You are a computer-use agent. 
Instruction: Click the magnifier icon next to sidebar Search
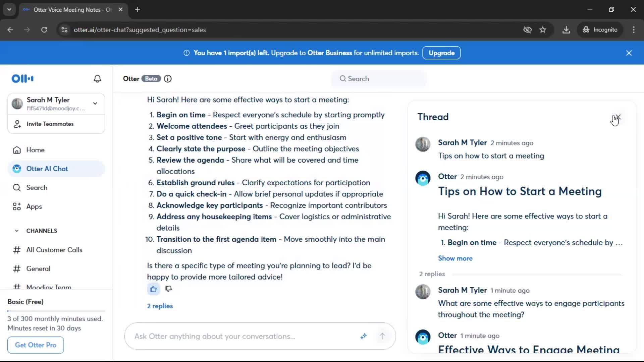coord(17,187)
